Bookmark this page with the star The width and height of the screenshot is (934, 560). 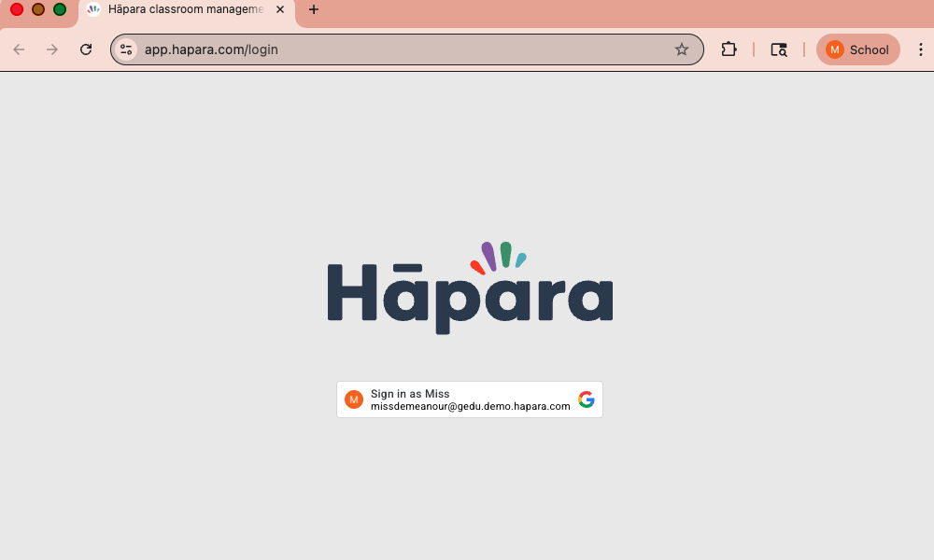(x=682, y=49)
